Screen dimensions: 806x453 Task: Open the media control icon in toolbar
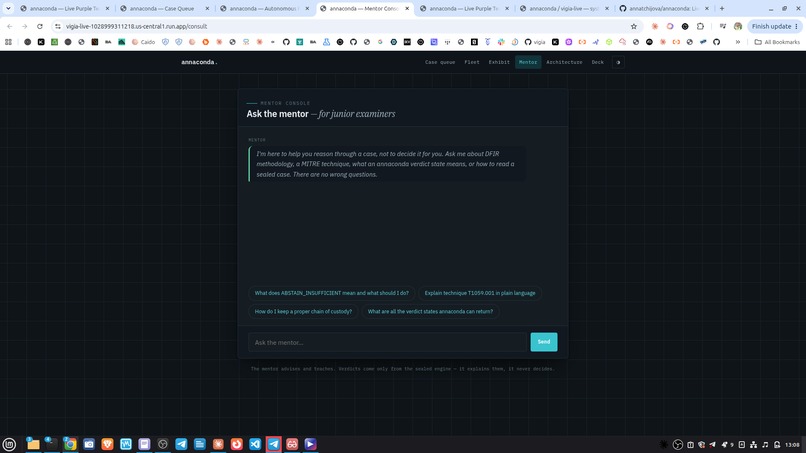pyautogui.click(x=723, y=26)
